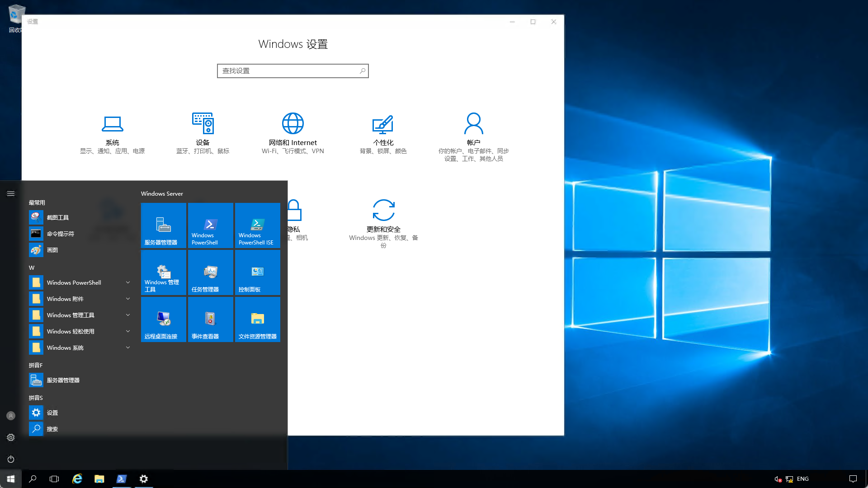Open the Windows 管理工具 tile

point(164,272)
